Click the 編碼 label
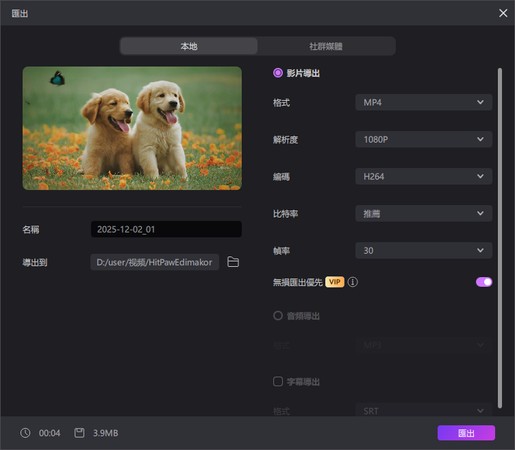 tap(281, 176)
